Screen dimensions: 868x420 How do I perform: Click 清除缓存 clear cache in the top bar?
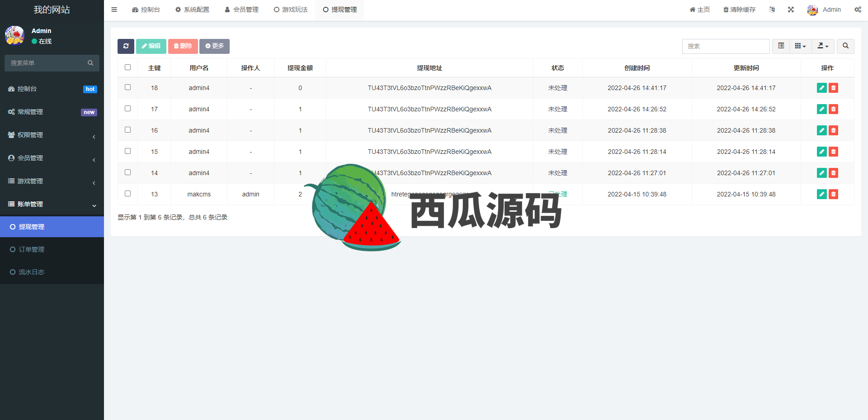point(739,10)
